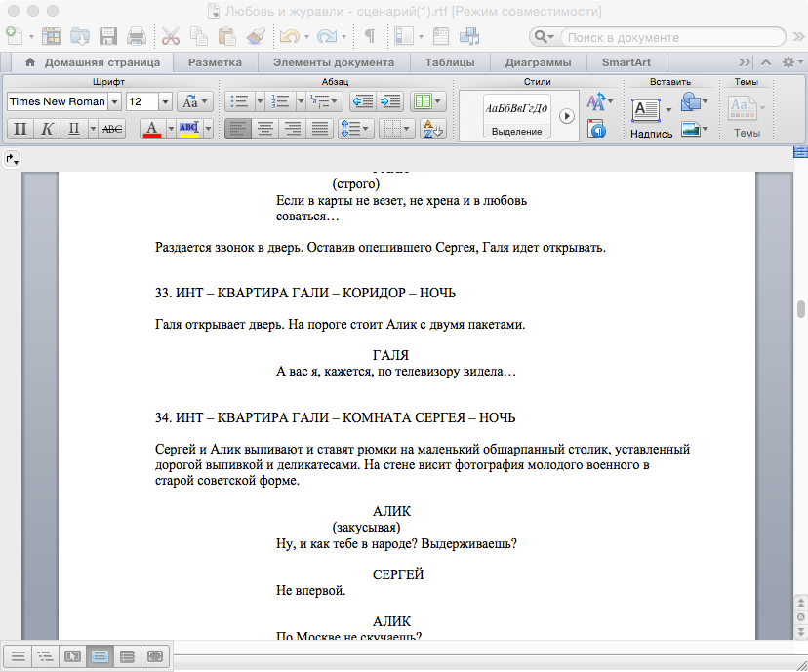Screen dimensions: 808x672
Task: Click the Print icon in toolbar
Action: coord(137,37)
